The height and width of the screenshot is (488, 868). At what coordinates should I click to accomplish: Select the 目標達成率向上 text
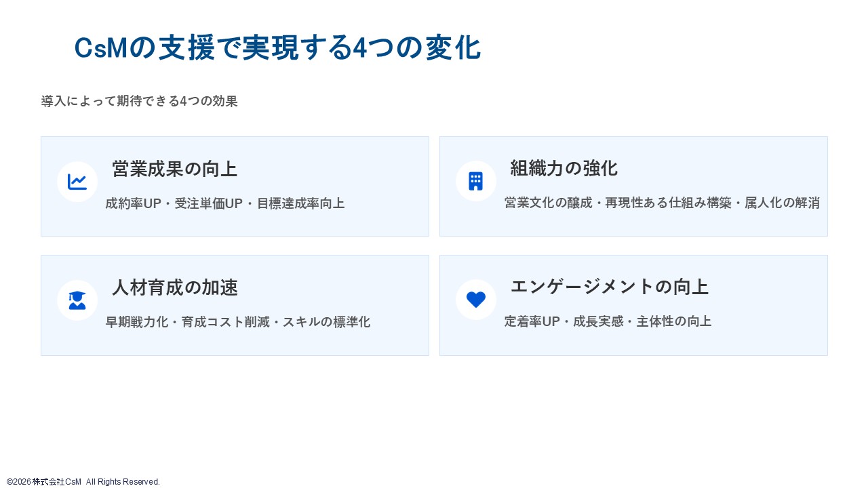(x=300, y=203)
